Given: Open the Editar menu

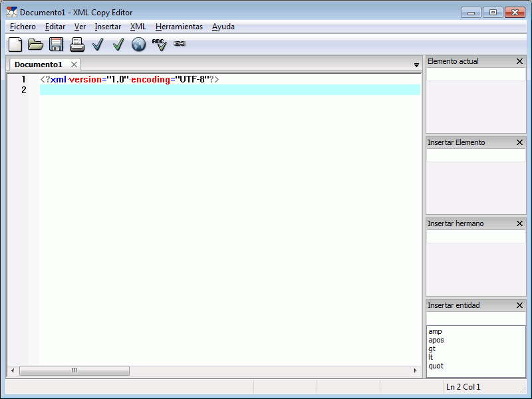Looking at the screenshot, I should coord(55,27).
